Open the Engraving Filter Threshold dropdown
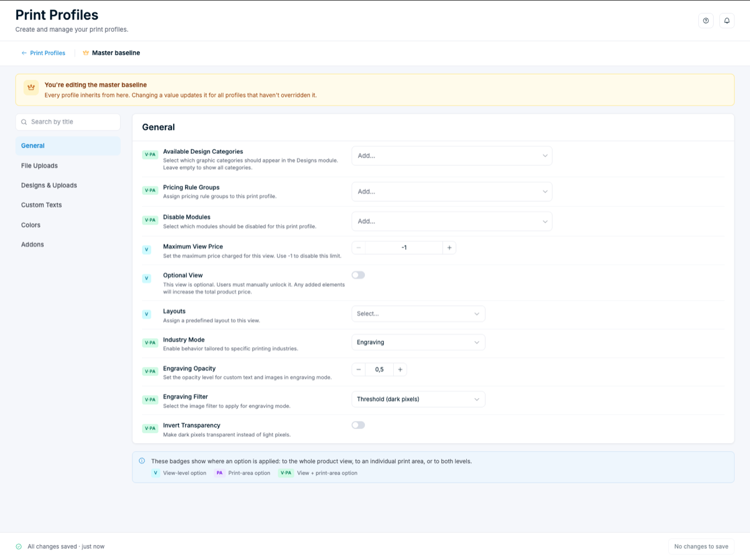This screenshot has height=560, width=750. 418,399
